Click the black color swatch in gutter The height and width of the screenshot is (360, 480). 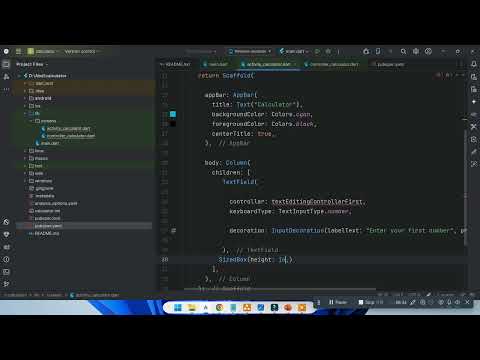(x=173, y=124)
